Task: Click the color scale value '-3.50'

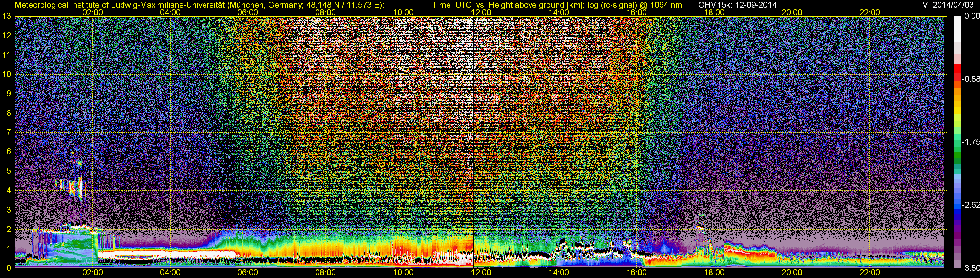Action: tap(971, 268)
